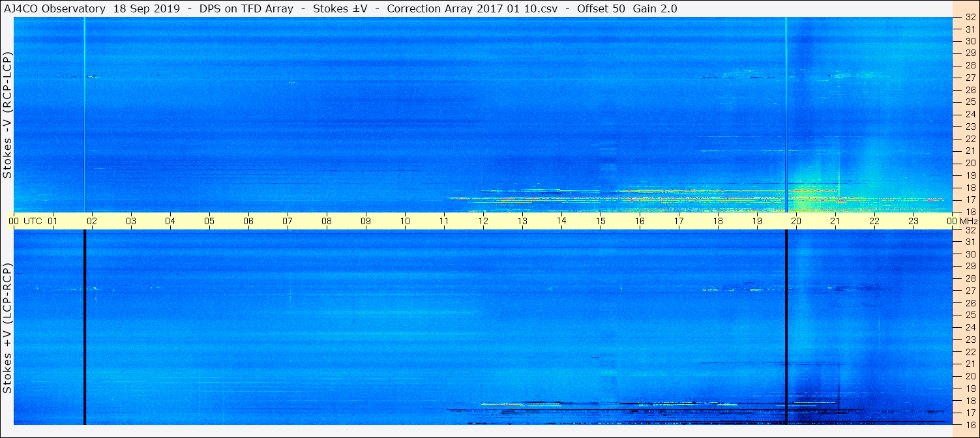Viewport: 980px width, 438px height.
Task: Click the 19 MHz tick of the Stokes +V panel
Action: [x=970, y=388]
